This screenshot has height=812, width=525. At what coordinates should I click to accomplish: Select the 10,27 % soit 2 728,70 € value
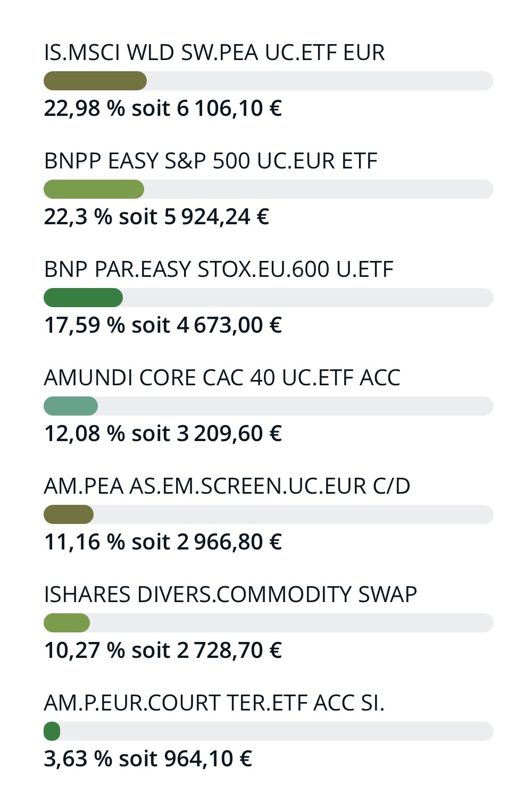click(162, 650)
